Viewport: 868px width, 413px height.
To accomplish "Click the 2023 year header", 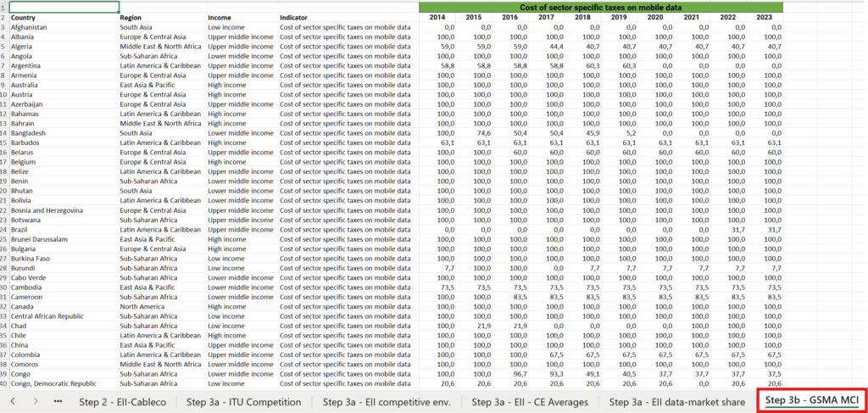I will (765, 18).
